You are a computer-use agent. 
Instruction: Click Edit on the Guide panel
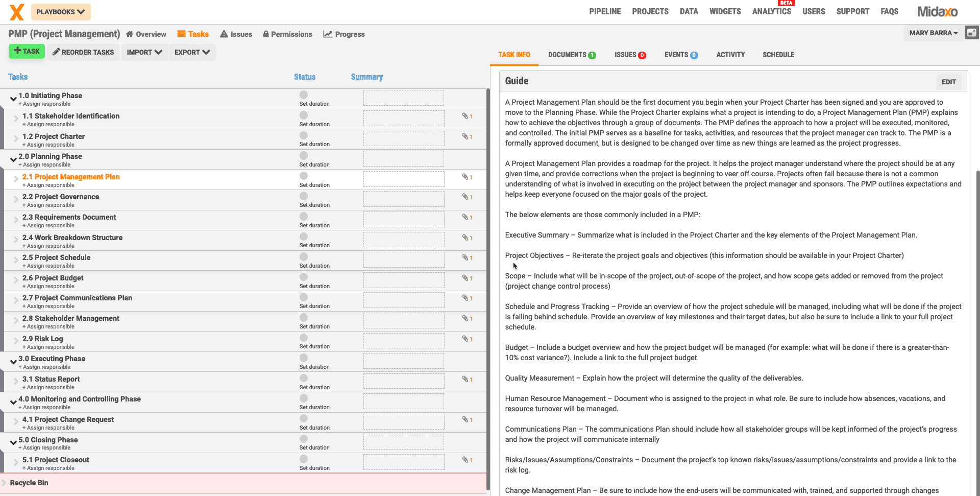[949, 82]
